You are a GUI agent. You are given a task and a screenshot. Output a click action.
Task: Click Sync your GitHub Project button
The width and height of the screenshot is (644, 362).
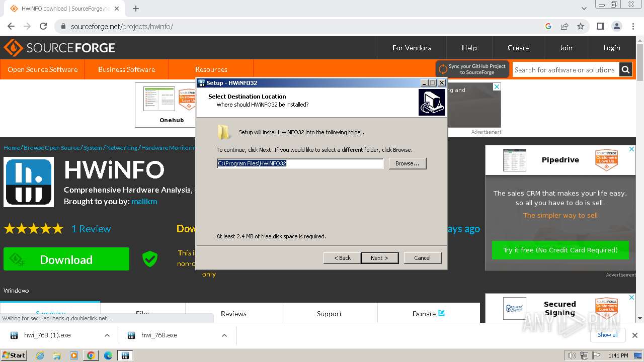click(x=472, y=69)
